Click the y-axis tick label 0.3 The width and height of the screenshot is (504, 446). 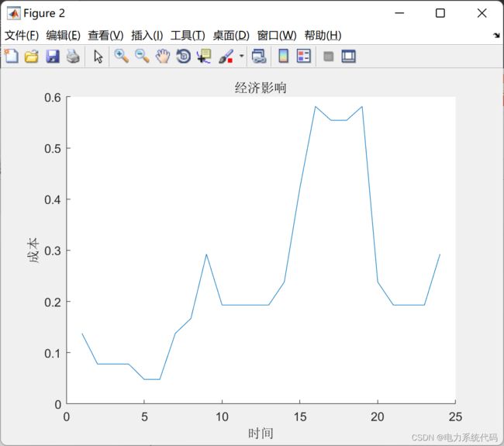53,251
